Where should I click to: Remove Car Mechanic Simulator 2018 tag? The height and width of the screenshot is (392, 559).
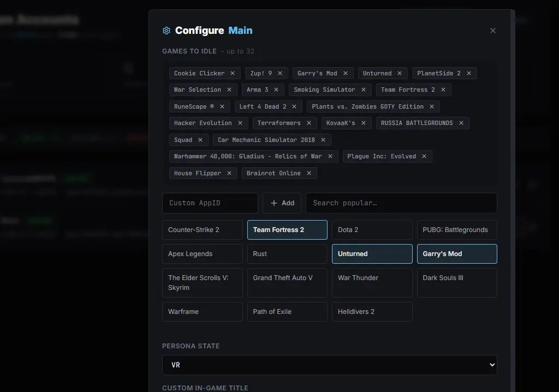pyautogui.click(x=323, y=140)
